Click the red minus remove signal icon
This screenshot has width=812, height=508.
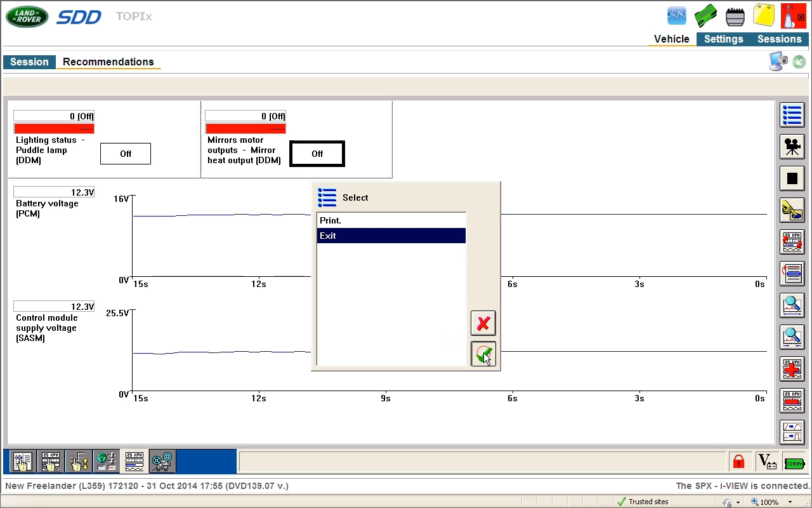[x=792, y=401]
